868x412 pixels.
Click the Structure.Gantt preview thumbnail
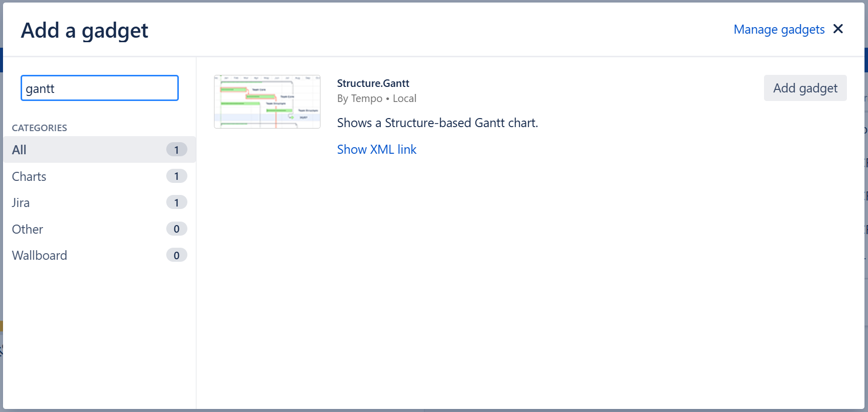click(267, 101)
